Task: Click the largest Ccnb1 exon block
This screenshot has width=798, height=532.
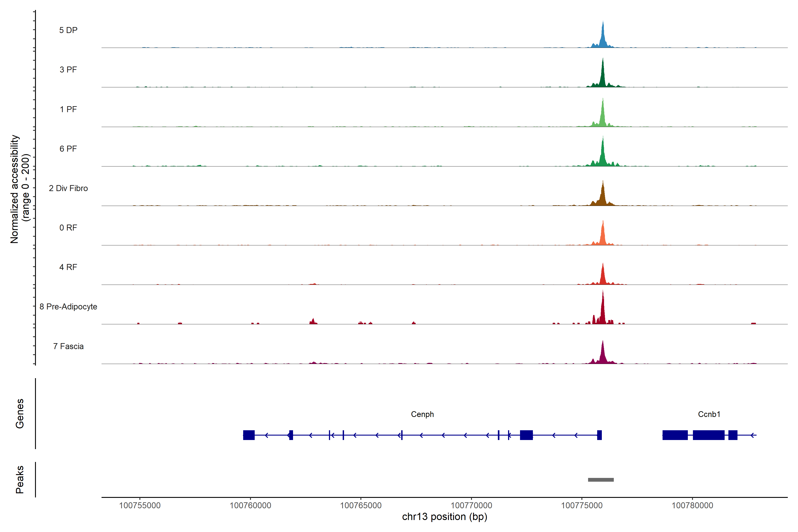Action: pos(708,435)
